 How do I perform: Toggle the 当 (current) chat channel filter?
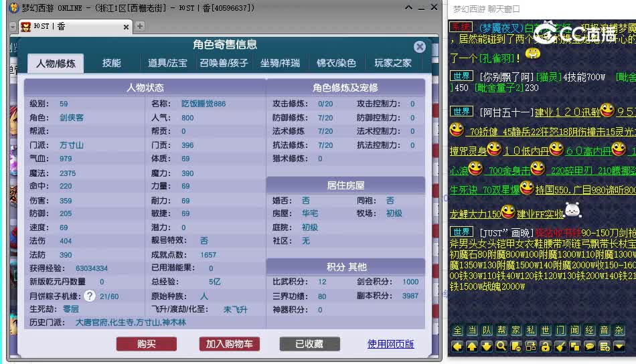click(472, 331)
